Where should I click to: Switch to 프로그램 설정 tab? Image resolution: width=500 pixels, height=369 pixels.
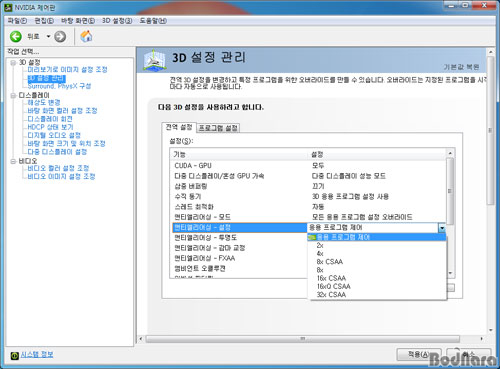(218, 128)
